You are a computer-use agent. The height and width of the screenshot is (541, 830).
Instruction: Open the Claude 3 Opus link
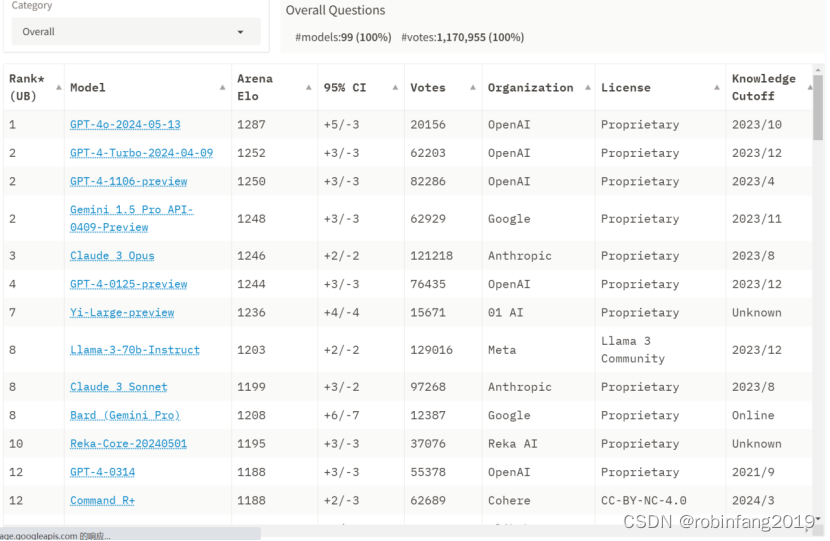pos(112,256)
